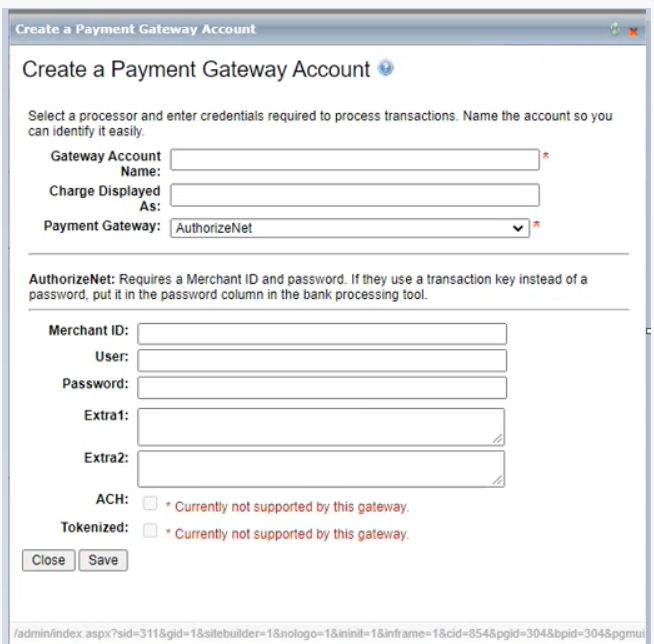Click the Gateway Account Name label

[105, 163]
